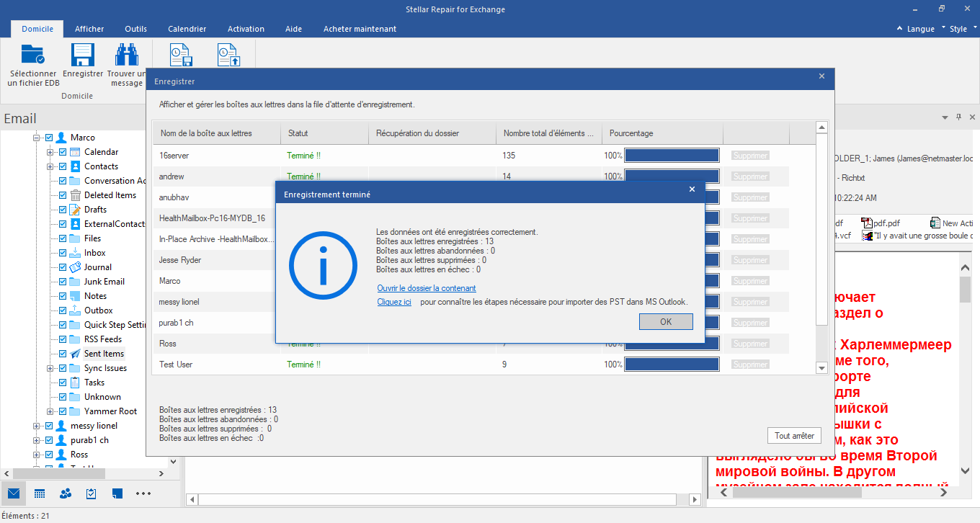980x523 pixels.
Task: Click the Test User progress bar
Action: [672, 365]
